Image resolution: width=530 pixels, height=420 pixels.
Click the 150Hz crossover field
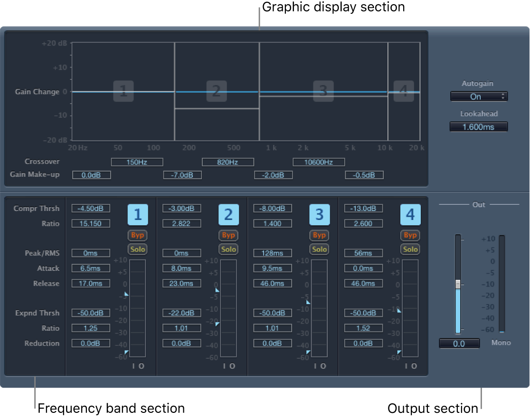click(137, 162)
